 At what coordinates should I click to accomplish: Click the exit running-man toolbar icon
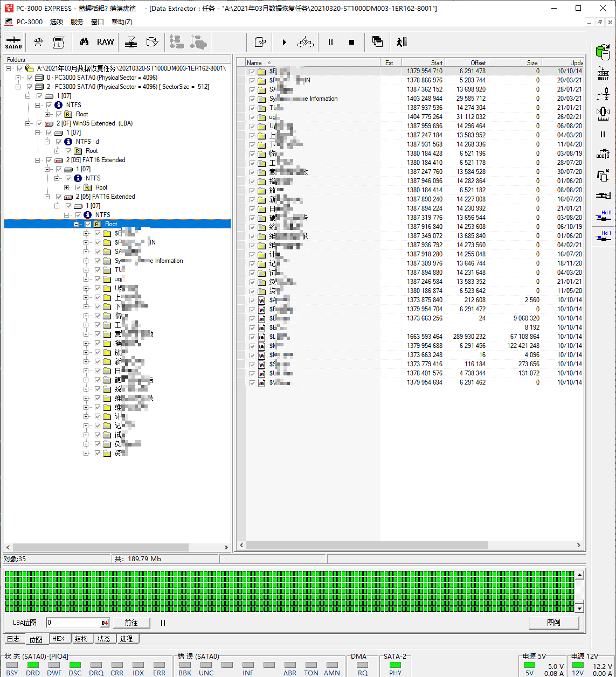pos(402,42)
